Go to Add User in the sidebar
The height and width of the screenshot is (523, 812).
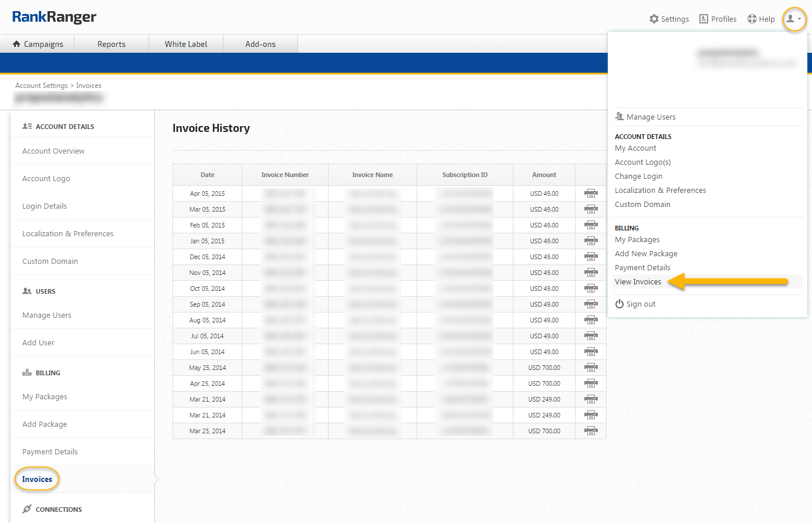tap(38, 343)
